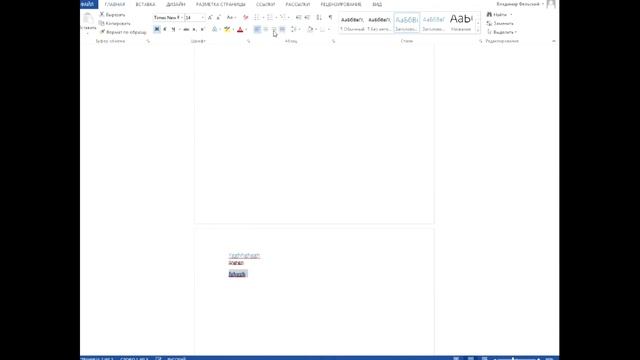Apply the yellow text highlight color
Viewport: 640px width, 360px height.
click(227, 29)
